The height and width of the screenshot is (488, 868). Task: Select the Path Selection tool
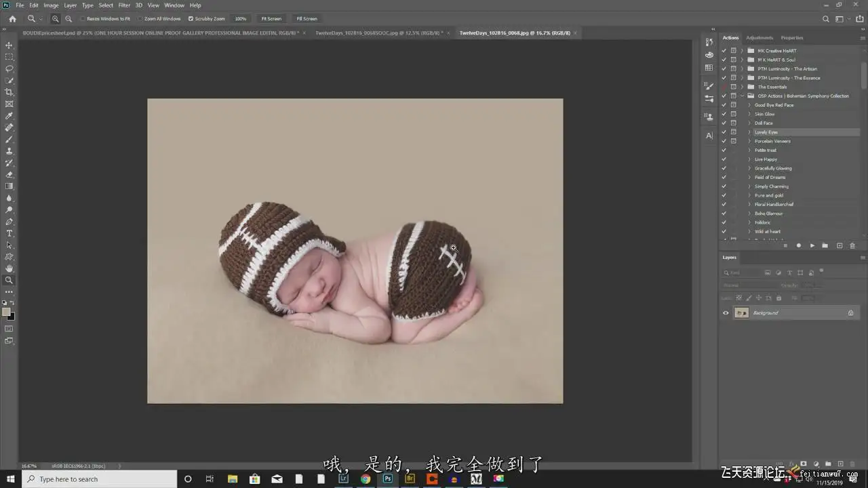coord(9,245)
